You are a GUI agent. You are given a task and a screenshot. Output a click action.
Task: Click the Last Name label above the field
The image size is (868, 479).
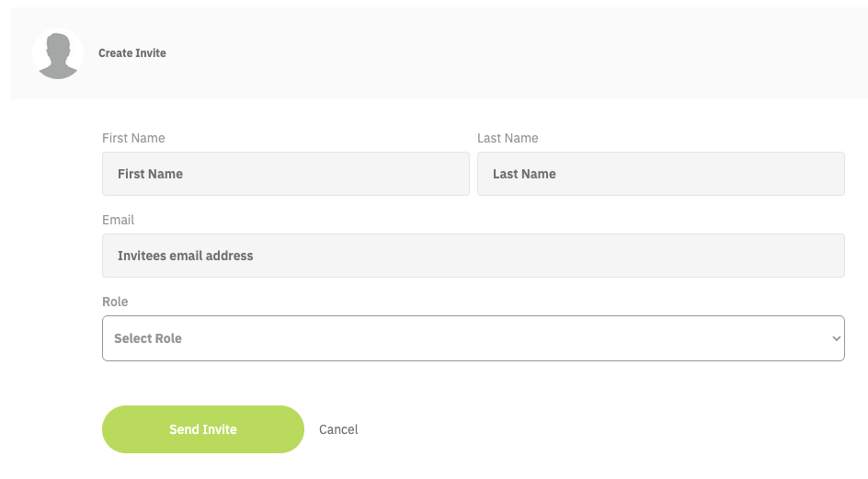click(508, 138)
